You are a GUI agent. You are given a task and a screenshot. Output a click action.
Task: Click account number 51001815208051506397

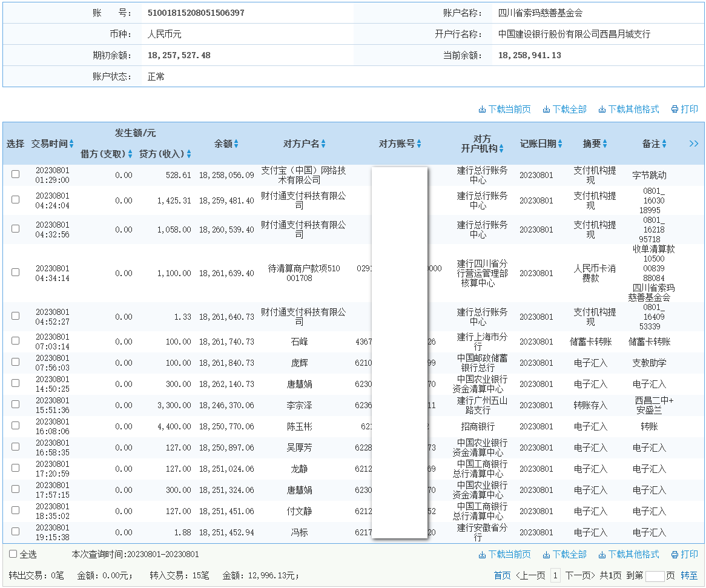tap(196, 13)
